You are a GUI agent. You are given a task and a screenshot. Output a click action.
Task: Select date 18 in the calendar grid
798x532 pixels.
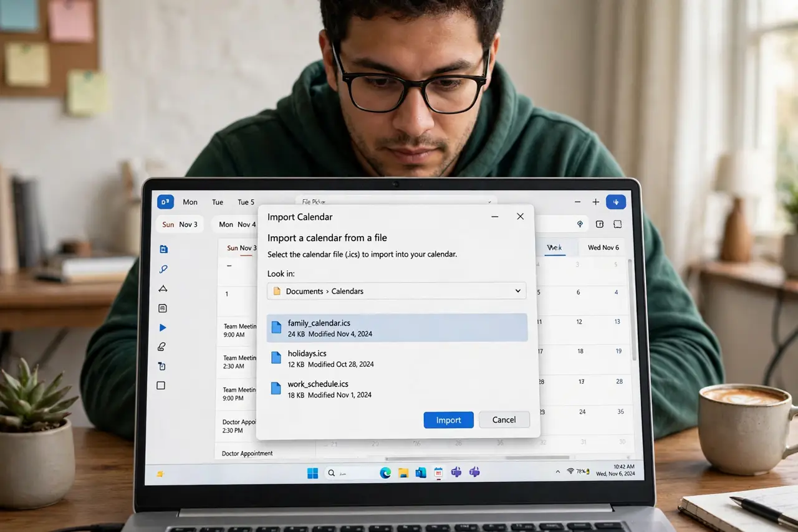click(580, 351)
